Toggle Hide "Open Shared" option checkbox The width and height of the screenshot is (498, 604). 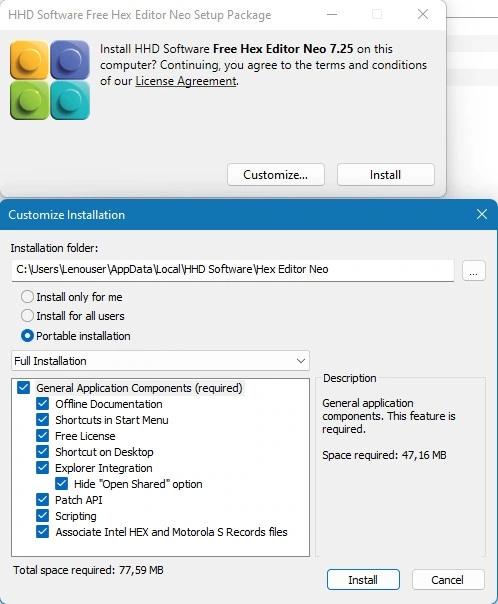click(x=62, y=483)
